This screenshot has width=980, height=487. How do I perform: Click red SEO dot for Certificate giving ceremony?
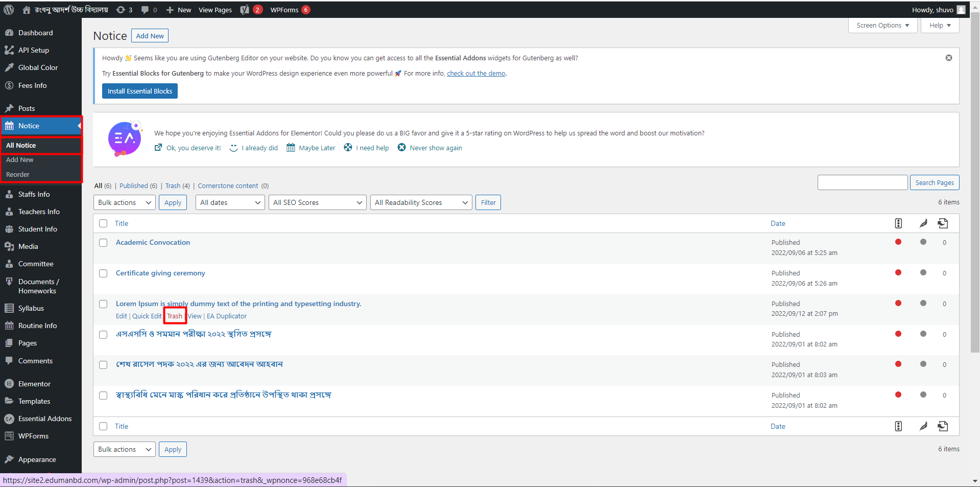[x=898, y=273]
